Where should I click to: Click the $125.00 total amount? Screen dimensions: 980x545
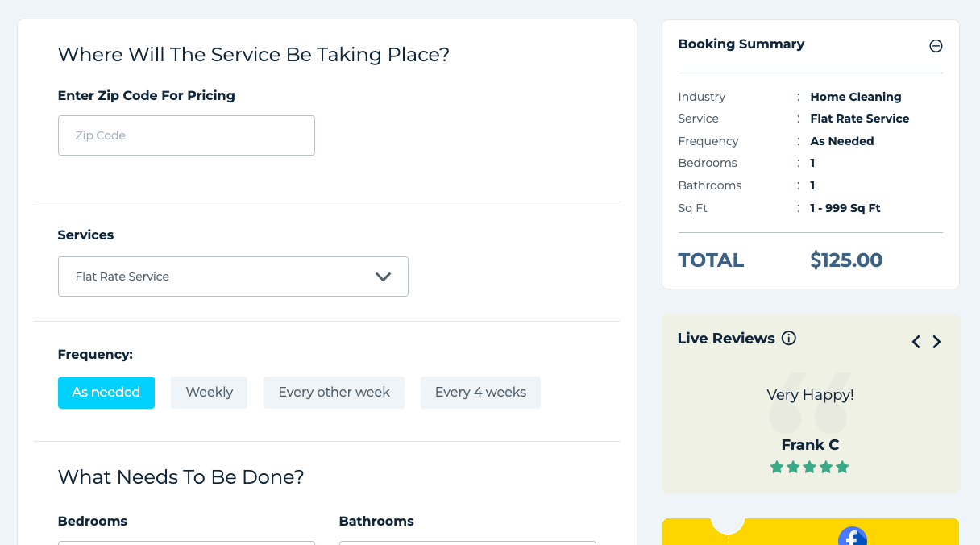coord(846,260)
